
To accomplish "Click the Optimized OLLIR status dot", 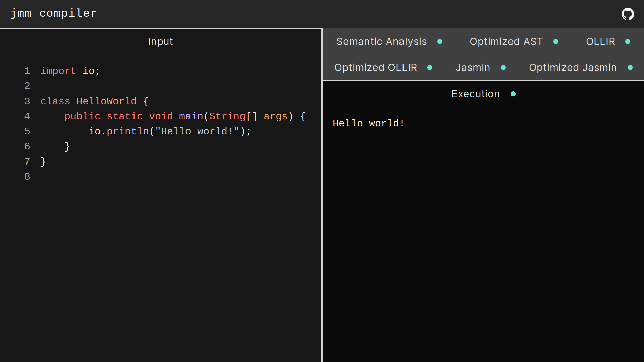I will (x=430, y=68).
